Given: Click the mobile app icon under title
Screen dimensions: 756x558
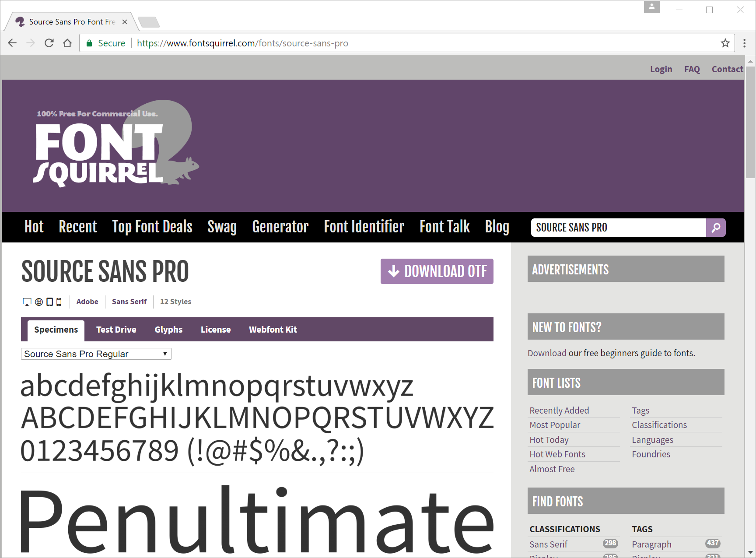Looking at the screenshot, I should (x=59, y=302).
